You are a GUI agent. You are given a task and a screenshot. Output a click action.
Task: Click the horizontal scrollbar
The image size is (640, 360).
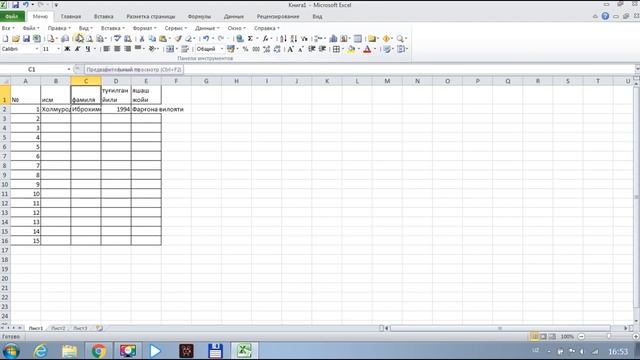(500, 328)
